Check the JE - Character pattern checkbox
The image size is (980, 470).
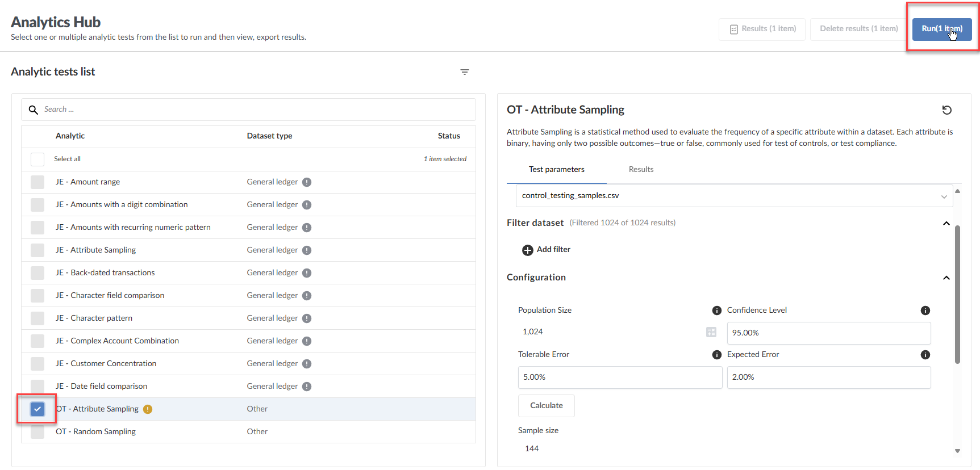37,318
